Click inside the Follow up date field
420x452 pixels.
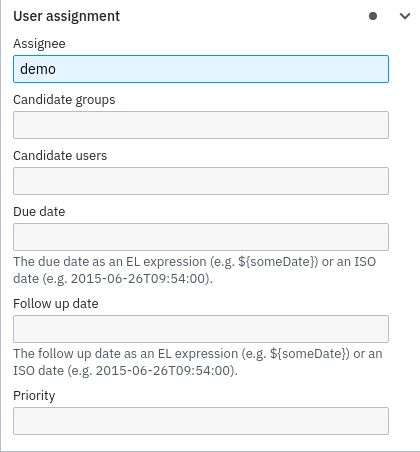(201, 329)
